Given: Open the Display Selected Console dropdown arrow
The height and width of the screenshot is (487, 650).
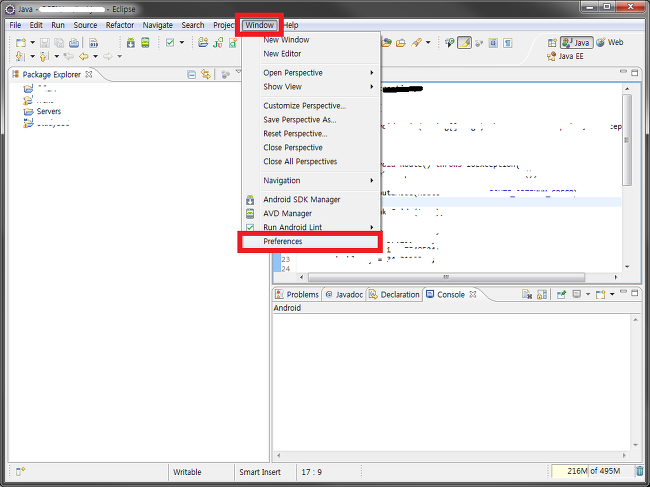Looking at the screenshot, I should (x=588, y=295).
